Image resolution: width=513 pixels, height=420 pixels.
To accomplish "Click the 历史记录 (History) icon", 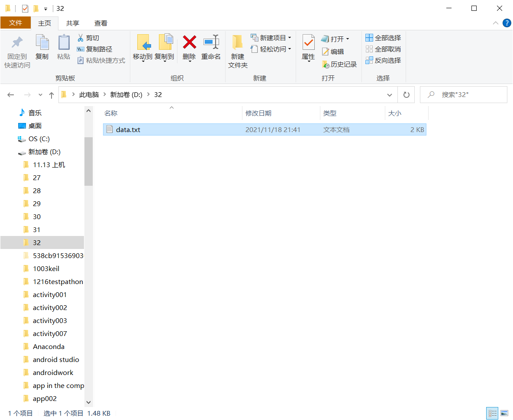I will tap(339, 64).
